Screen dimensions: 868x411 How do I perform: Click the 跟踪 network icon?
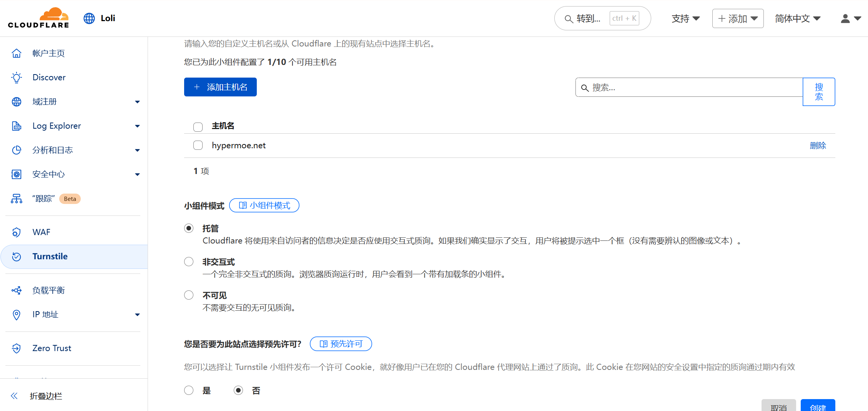click(x=17, y=198)
